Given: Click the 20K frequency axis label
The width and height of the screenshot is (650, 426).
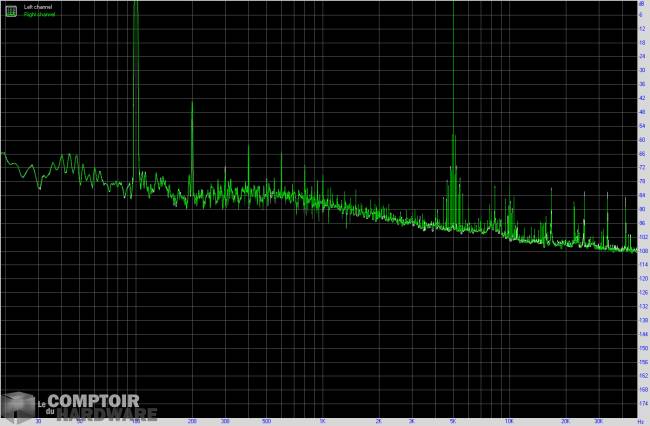Looking at the screenshot, I should [x=566, y=421].
